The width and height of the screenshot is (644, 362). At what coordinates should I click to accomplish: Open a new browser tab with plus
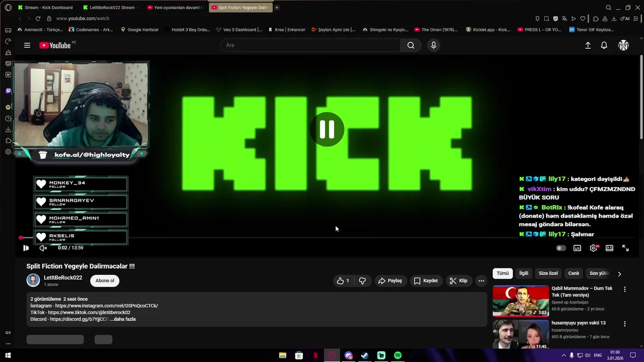point(277,8)
